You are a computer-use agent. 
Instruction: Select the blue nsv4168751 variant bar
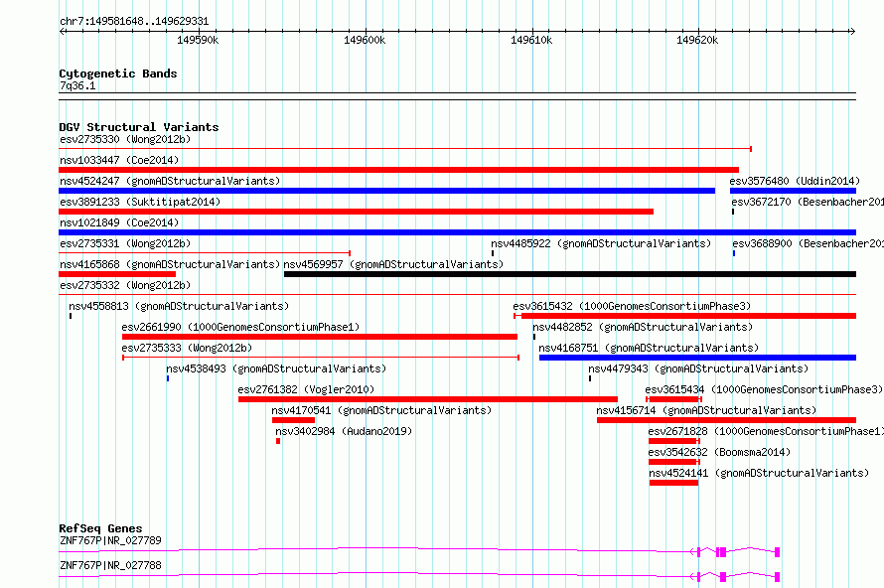(x=697, y=358)
